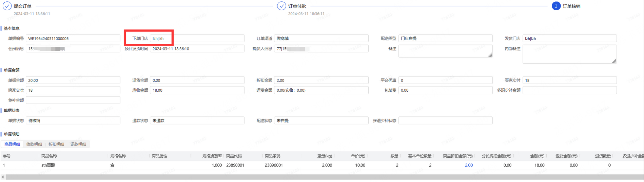This screenshot has width=644, height=182.
Task: Open the 折扣明细 tab
Action: 56,144
